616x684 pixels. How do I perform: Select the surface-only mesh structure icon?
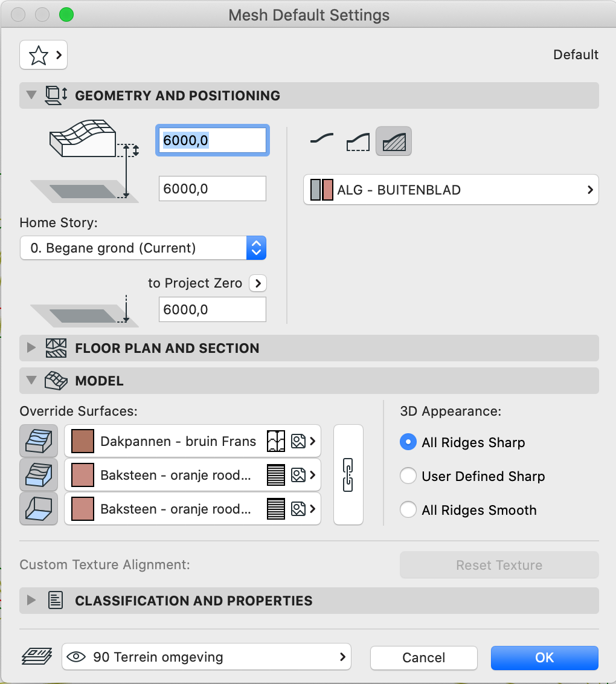pos(322,141)
